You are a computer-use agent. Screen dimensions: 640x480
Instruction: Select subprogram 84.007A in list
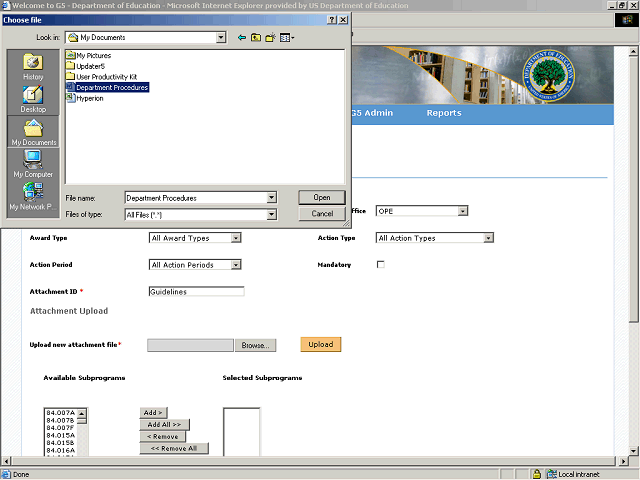tap(60, 413)
